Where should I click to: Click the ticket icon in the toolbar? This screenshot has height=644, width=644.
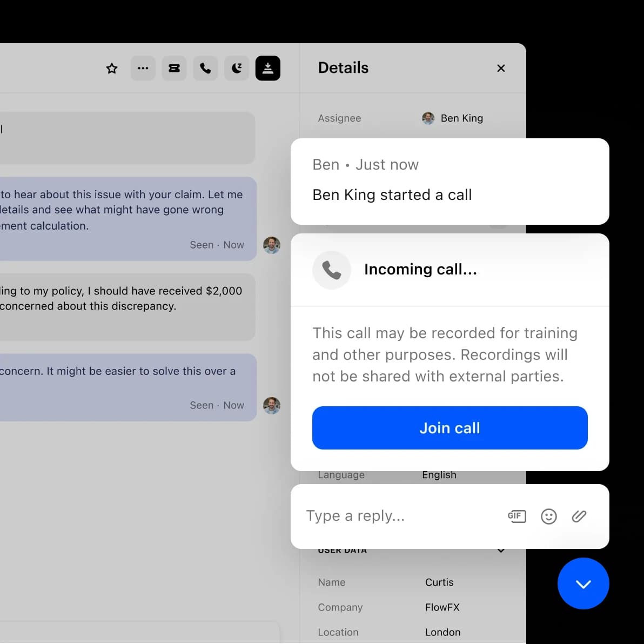pos(174,68)
